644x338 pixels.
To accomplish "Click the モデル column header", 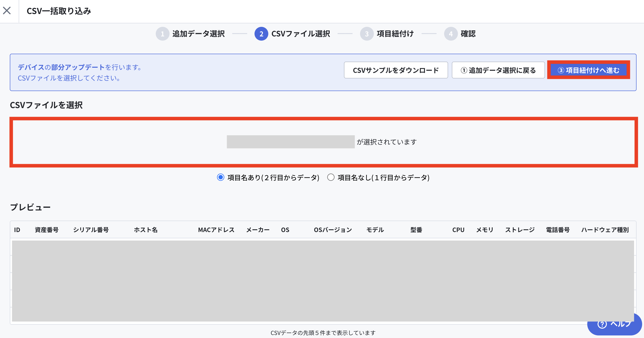I will click(375, 230).
